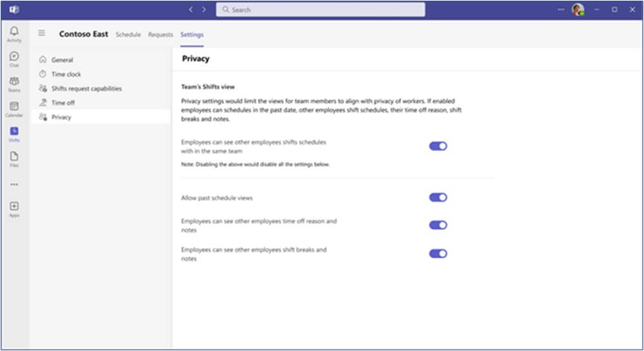Toggle seeing shift breaks and notes
The image size is (644, 351).
click(x=438, y=254)
